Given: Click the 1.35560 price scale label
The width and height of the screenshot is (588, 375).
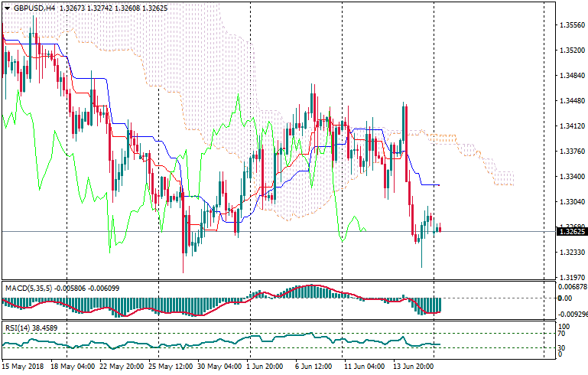Looking at the screenshot, I should 570,25.
